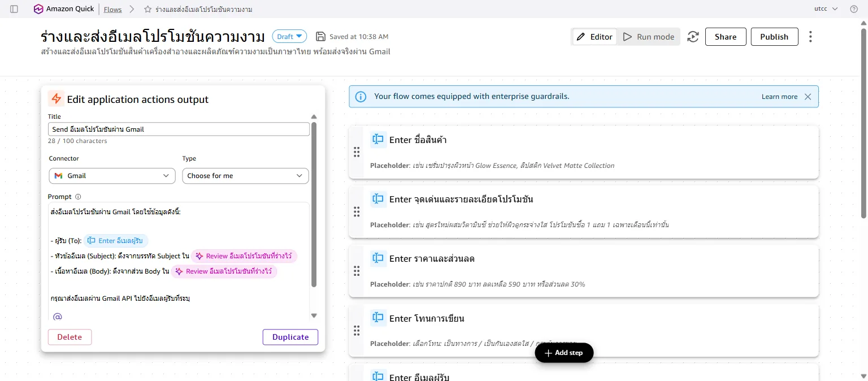Click the breadcrumb chevron after Flows
Image resolution: width=868 pixels, height=381 pixels.
pyautogui.click(x=132, y=9)
